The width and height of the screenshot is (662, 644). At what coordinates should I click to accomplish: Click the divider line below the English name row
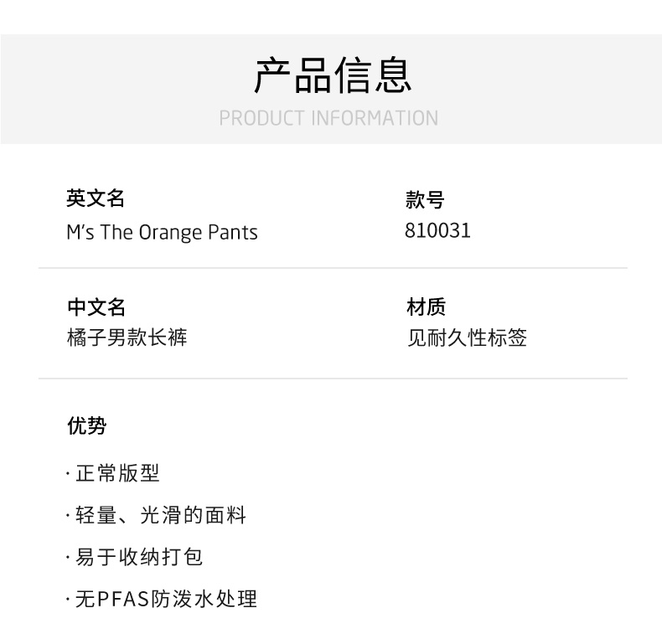(333, 268)
